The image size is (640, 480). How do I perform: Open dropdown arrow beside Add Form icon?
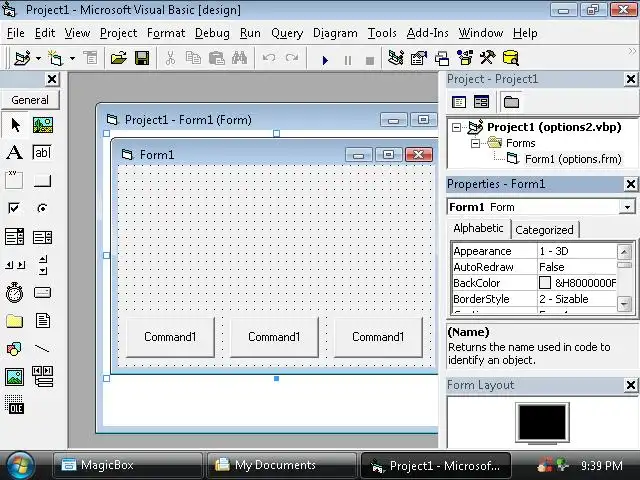[x=72, y=59]
